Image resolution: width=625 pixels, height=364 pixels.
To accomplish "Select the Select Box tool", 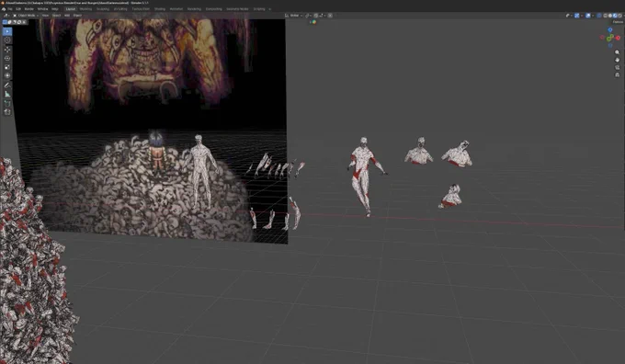I will pos(7,31).
